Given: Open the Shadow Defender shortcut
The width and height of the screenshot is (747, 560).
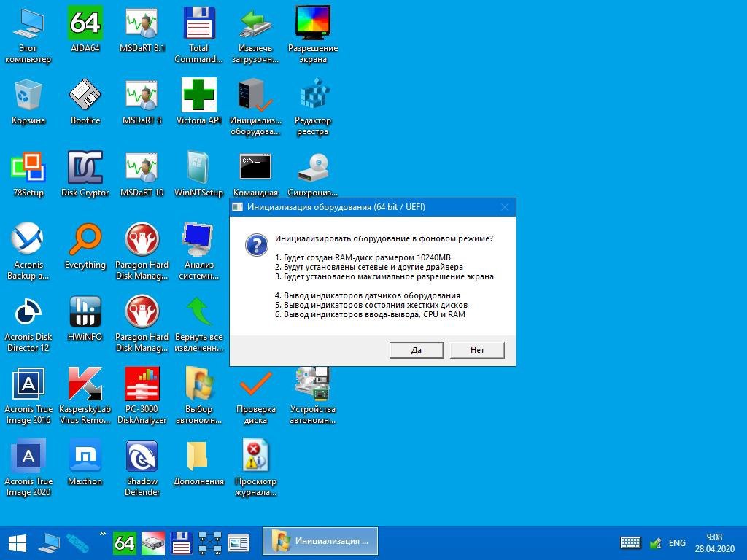Looking at the screenshot, I should (142, 469).
